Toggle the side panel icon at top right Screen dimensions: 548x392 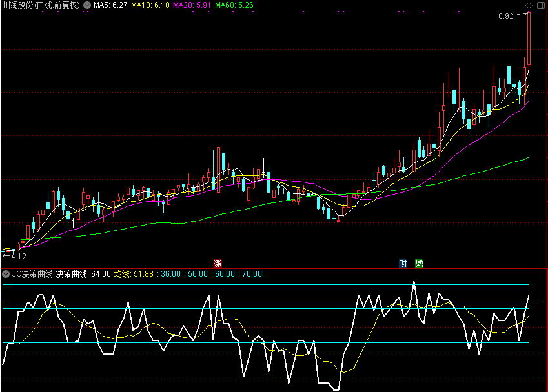(x=541, y=5)
